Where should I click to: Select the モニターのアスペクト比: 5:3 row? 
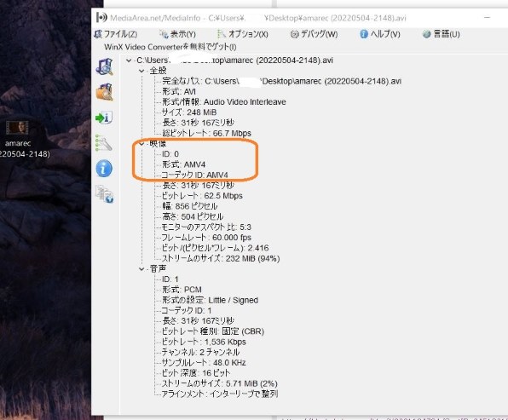[206, 227]
